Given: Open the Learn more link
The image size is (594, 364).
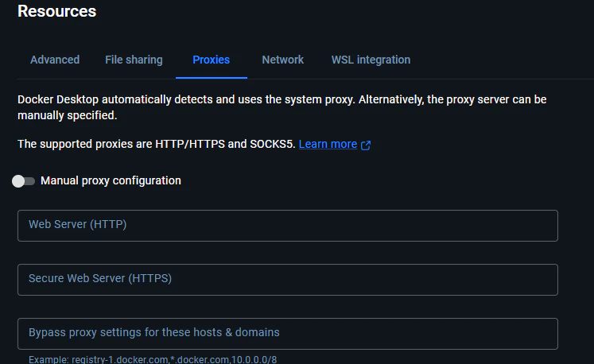Looking at the screenshot, I should tap(328, 144).
